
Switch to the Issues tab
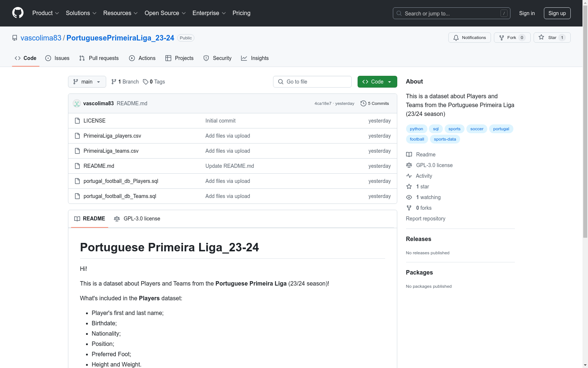pos(57,58)
